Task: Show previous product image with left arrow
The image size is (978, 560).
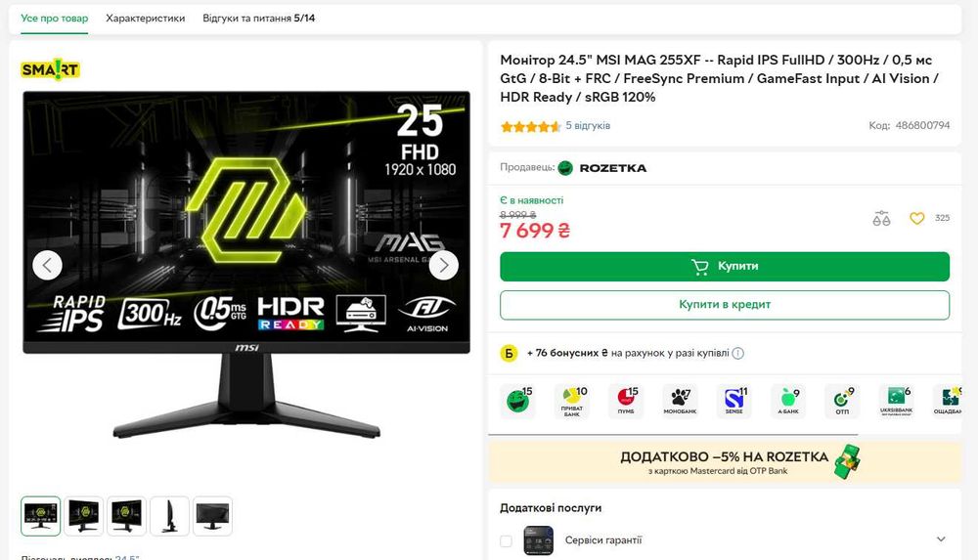Action: (x=47, y=265)
